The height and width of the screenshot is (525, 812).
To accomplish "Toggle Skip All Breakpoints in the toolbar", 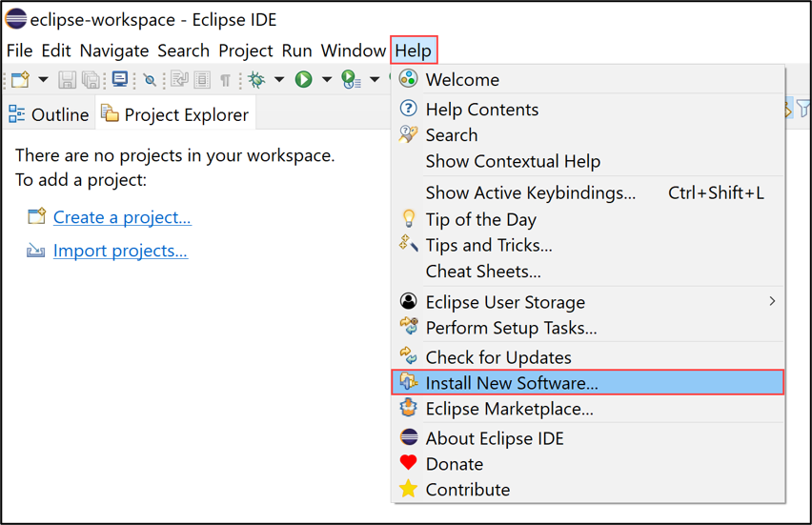I will (x=150, y=80).
